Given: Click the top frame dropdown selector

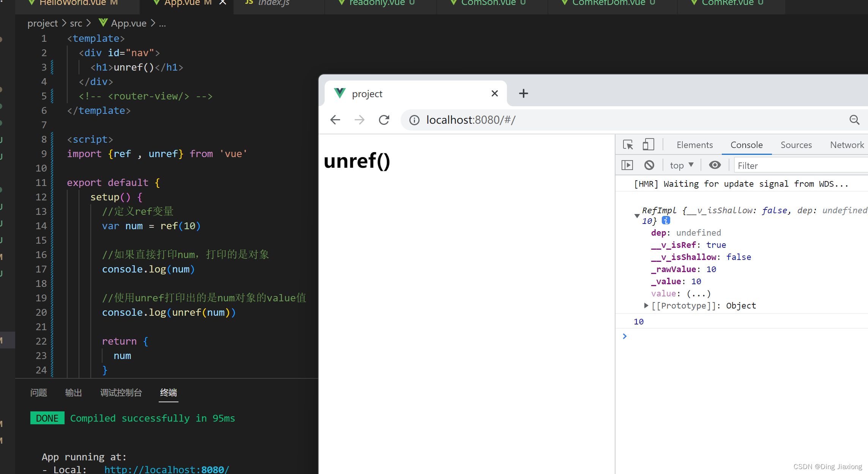Looking at the screenshot, I should pos(682,165).
